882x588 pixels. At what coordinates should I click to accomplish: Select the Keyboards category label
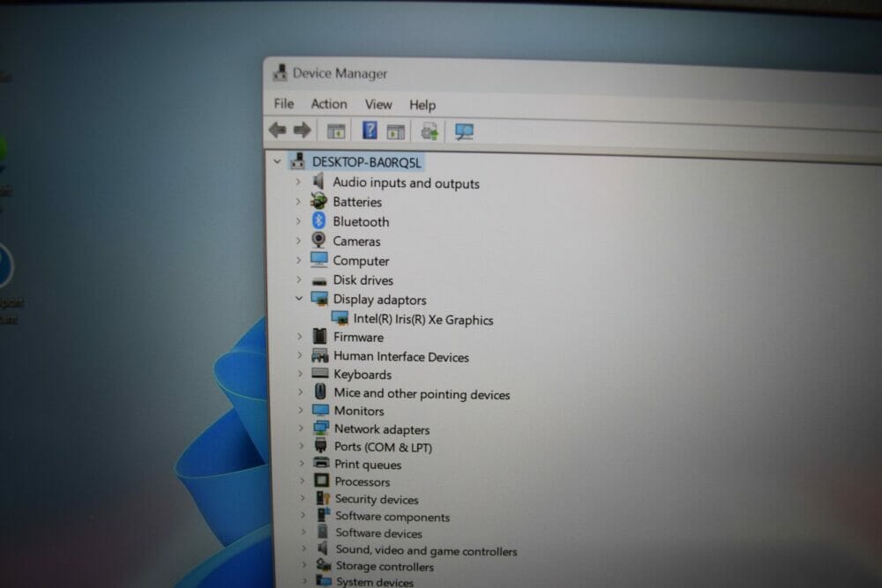(363, 375)
